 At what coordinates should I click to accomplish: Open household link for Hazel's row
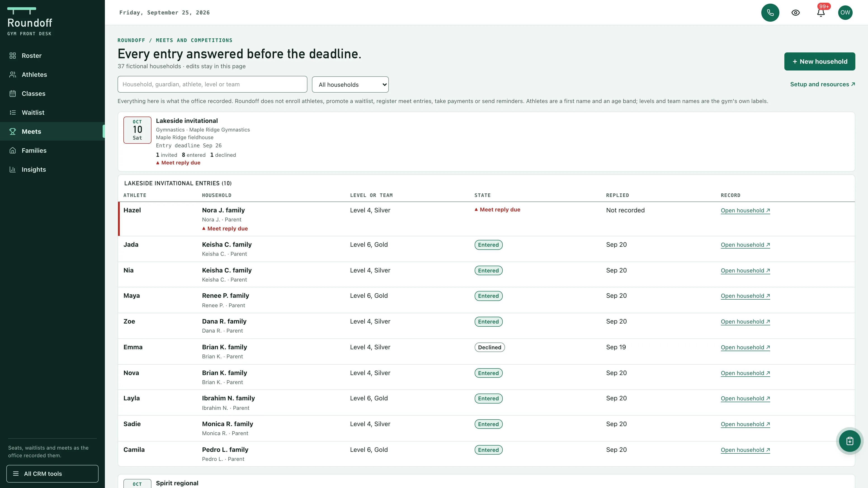point(745,211)
